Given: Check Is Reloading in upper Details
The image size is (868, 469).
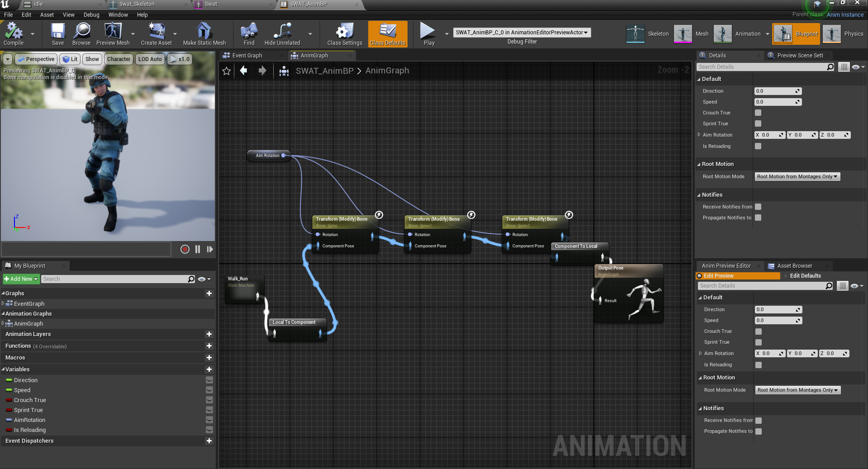Looking at the screenshot, I should click(758, 146).
